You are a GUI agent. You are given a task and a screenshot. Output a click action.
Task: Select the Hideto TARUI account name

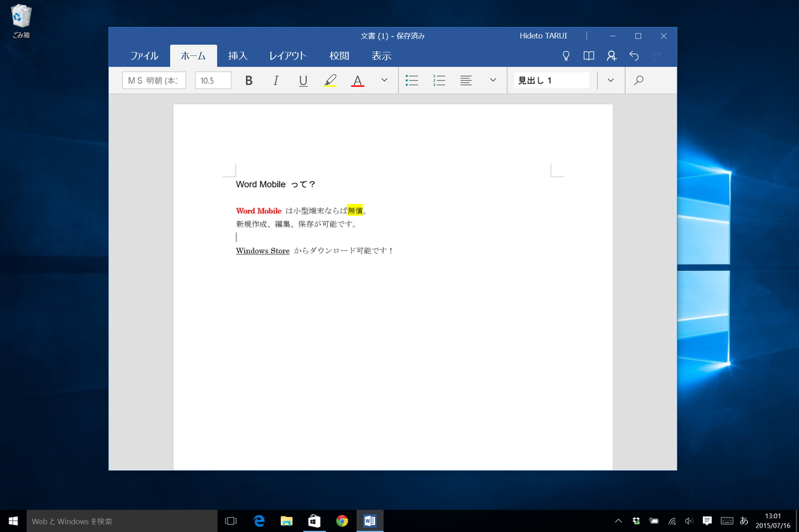coord(542,36)
